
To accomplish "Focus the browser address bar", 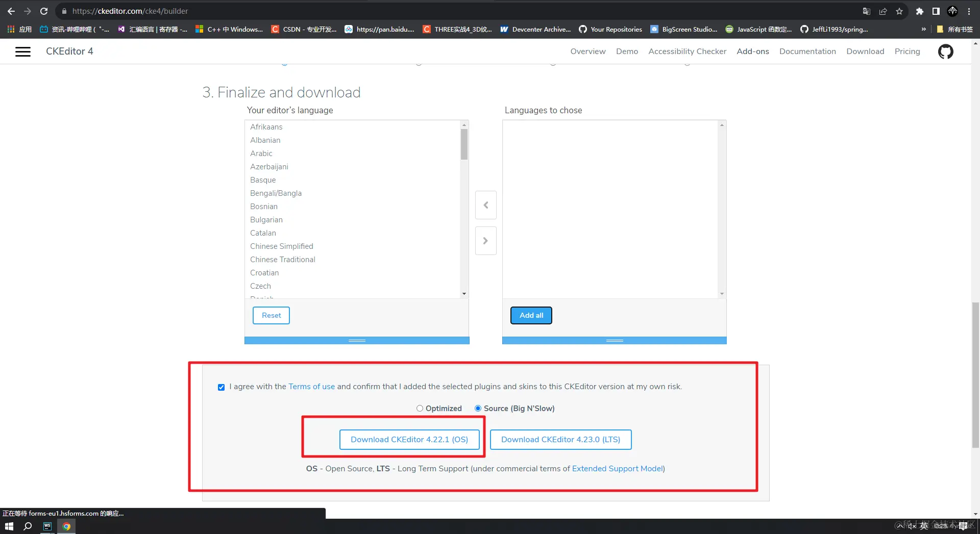I will 459,11.
